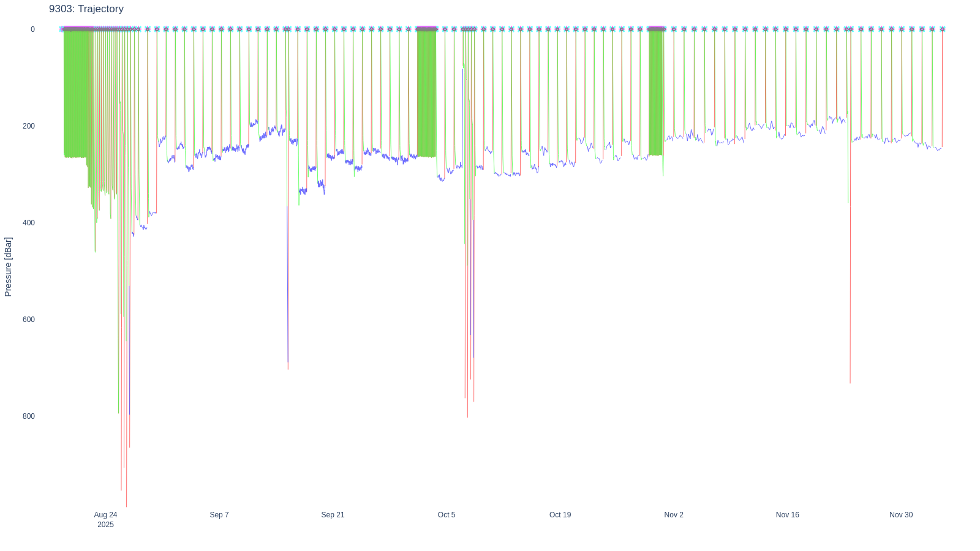Click the 'Pressure [dBar]' y-axis label
Viewport: 980px width, 551px height.
pos(8,267)
